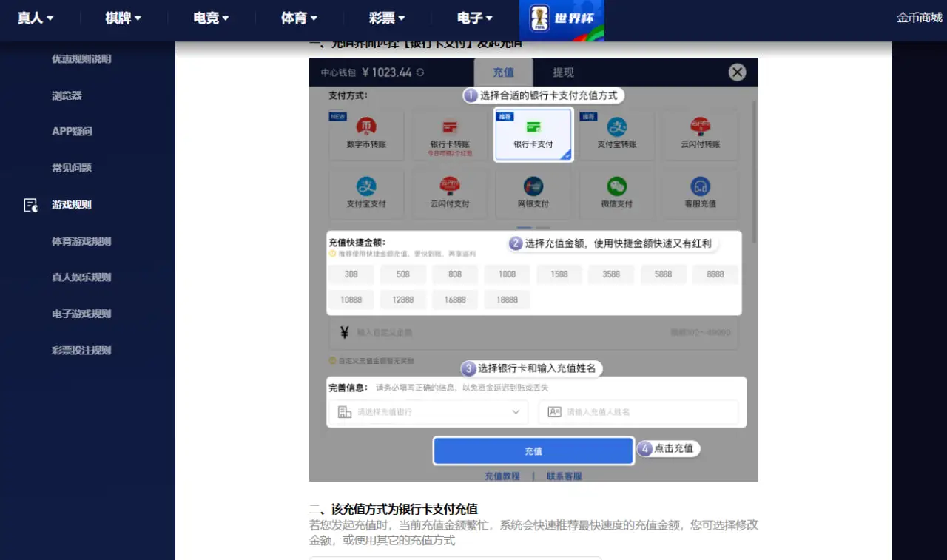Open 电子游戏规则 in the sidebar
The width and height of the screenshot is (947, 560).
(x=81, y=314)
